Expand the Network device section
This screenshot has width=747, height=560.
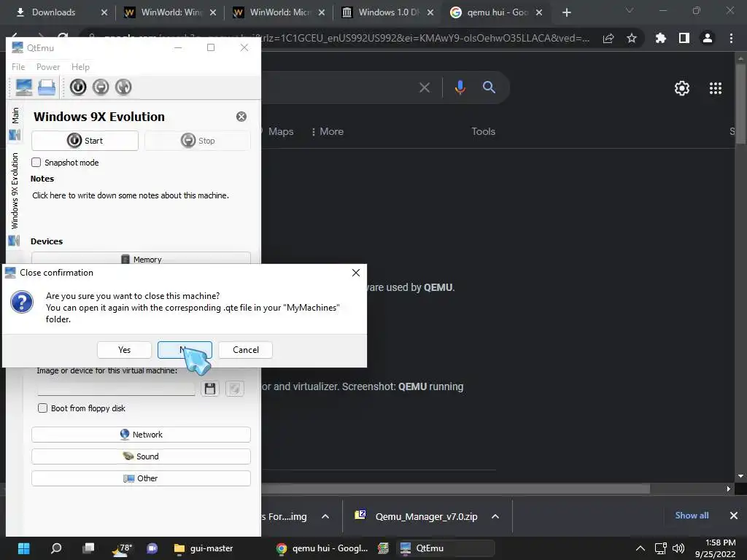[x=141, y=435]
